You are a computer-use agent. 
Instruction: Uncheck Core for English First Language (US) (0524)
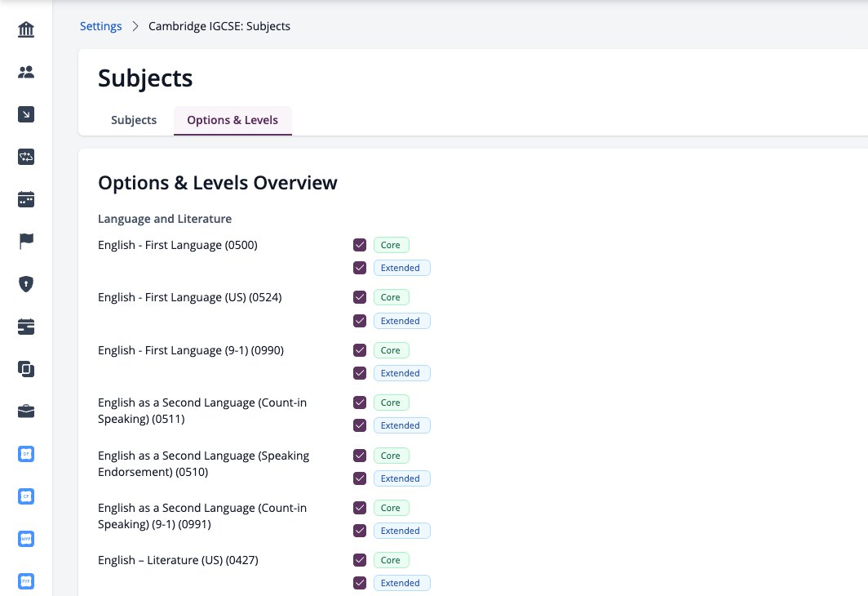click(360, 297)
